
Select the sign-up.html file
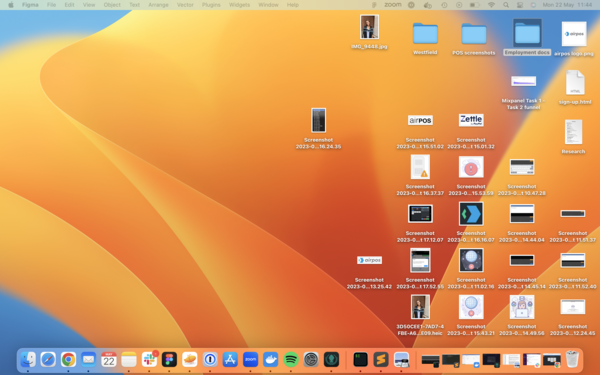click(575, 87)
